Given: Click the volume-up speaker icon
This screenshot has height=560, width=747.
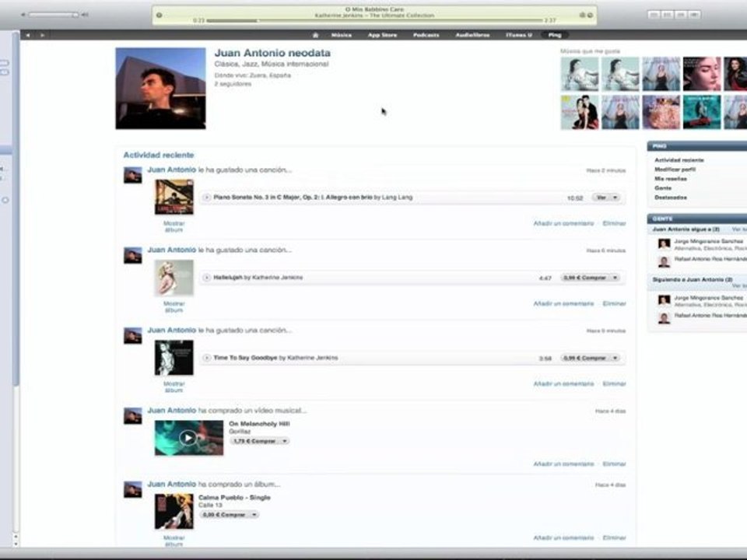Looking at the screenshot, I should [x=84, y=15].
